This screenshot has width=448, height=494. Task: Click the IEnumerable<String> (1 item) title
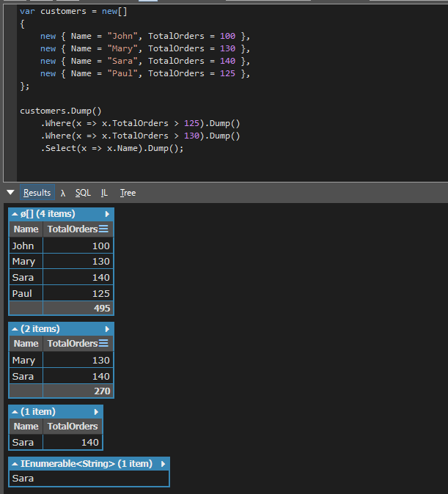click(x=87, y=464)
